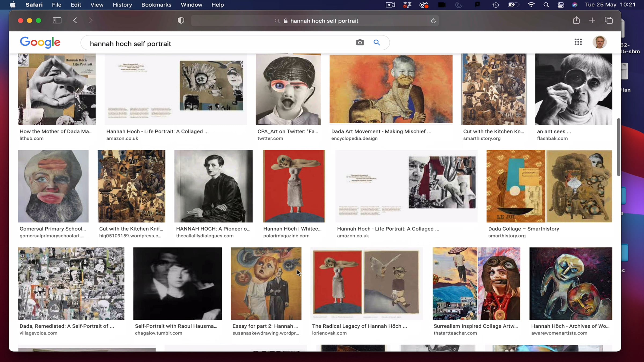
Task: Open a new tab with plus button
Action: [592, 20]
